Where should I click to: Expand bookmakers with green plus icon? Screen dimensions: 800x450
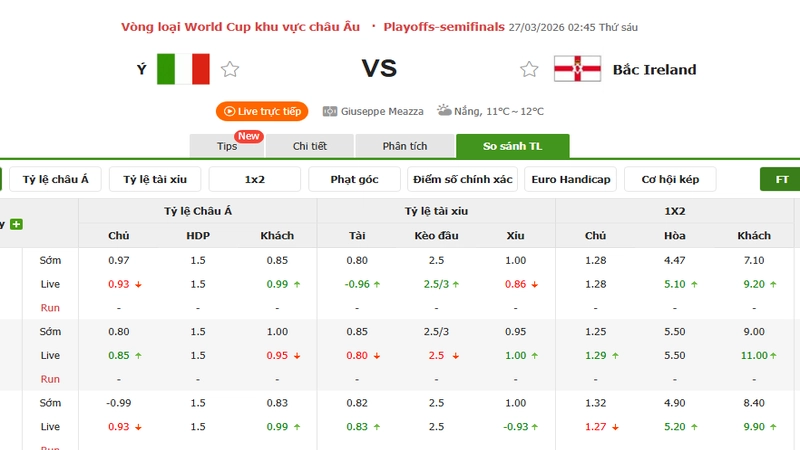click(16, 224)
